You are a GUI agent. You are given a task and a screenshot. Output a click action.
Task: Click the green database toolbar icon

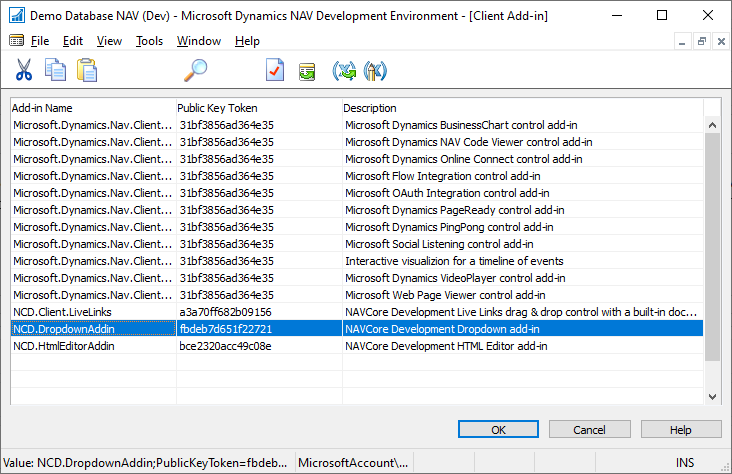click(x=307, y=71)
